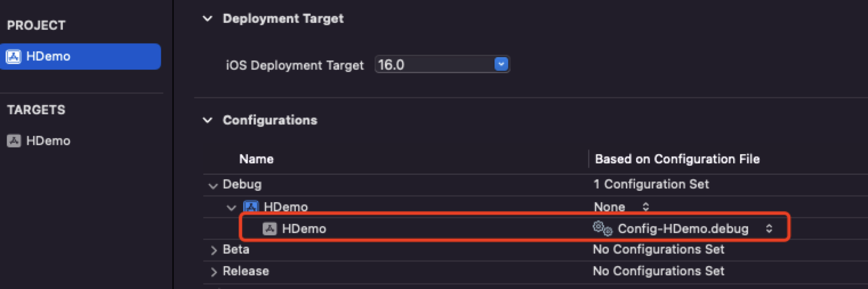
Task: Expand the Release configuration
Action: [x=214, y=271]
